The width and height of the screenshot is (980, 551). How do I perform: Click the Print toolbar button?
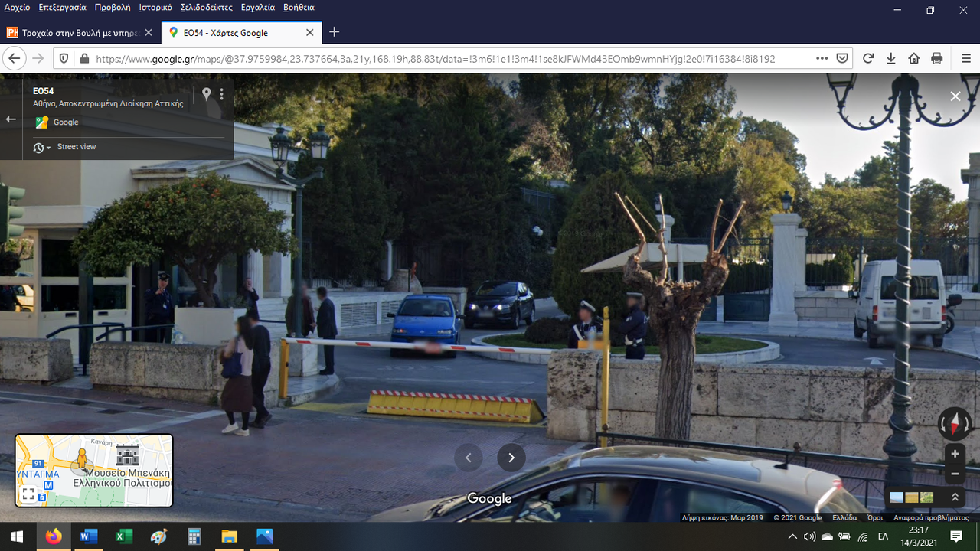(x=937, y=59)
